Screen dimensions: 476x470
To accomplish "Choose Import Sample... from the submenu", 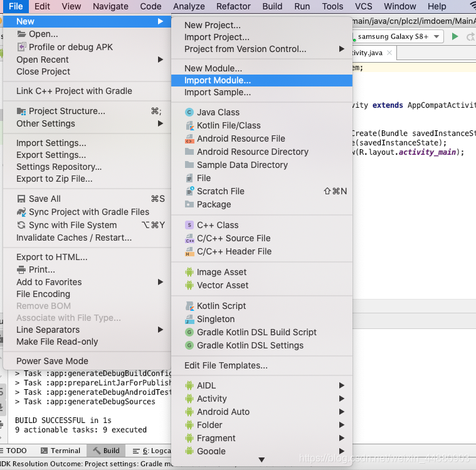I will click(x=262, y=92).
